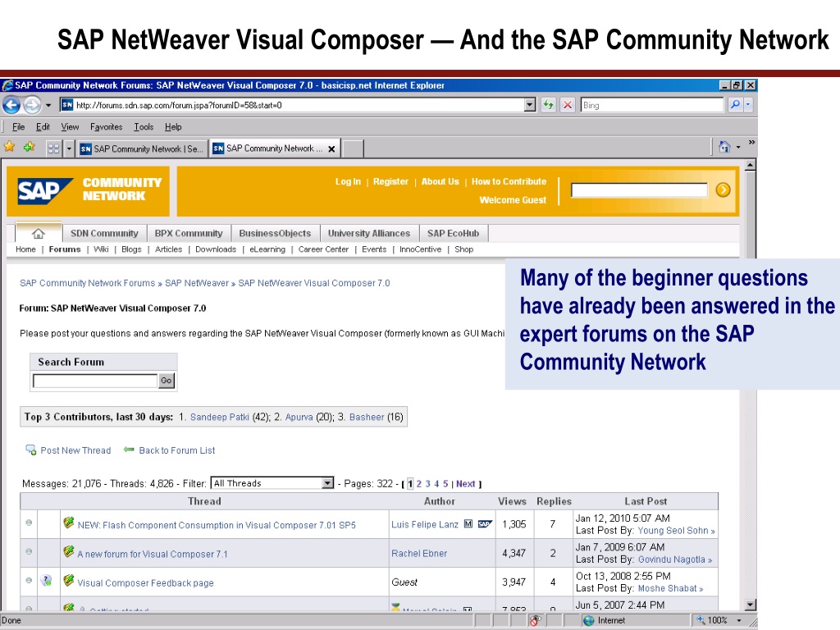Click the status bar popup blocker icon
Screen dimensions: 840x630
[535, 620]
